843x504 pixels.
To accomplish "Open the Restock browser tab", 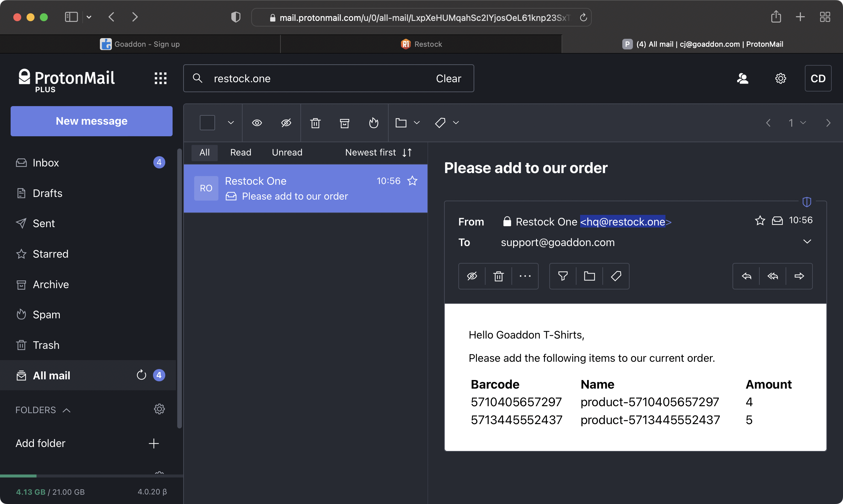I will click(x=421, y=44).
